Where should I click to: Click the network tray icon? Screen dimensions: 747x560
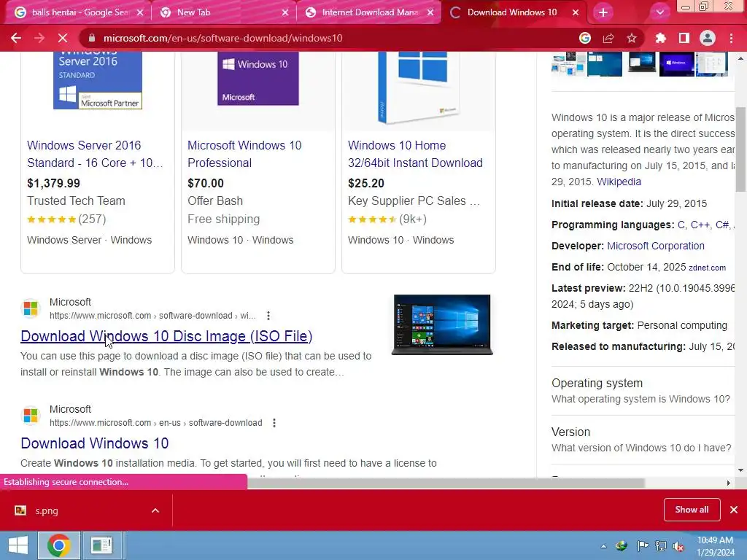click(x=661, y=546)
